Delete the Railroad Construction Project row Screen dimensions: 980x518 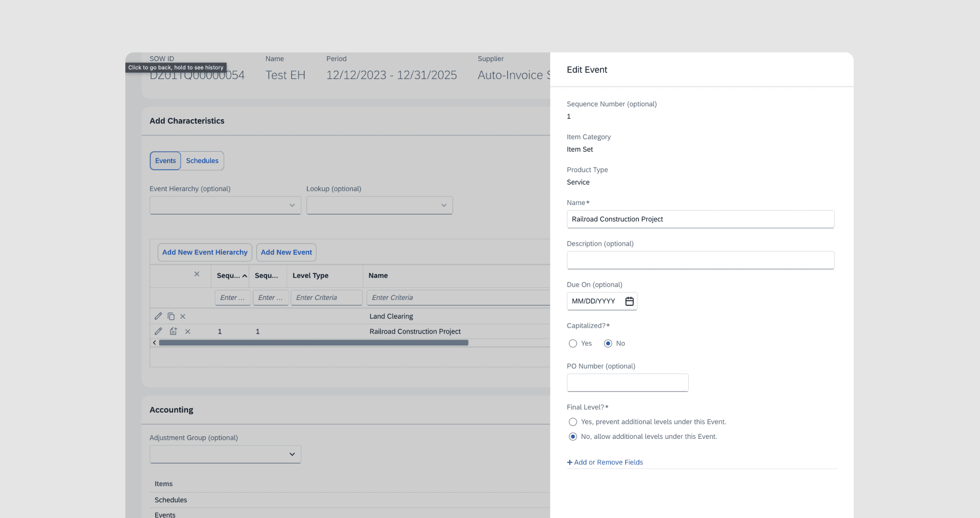coord(188,332)
